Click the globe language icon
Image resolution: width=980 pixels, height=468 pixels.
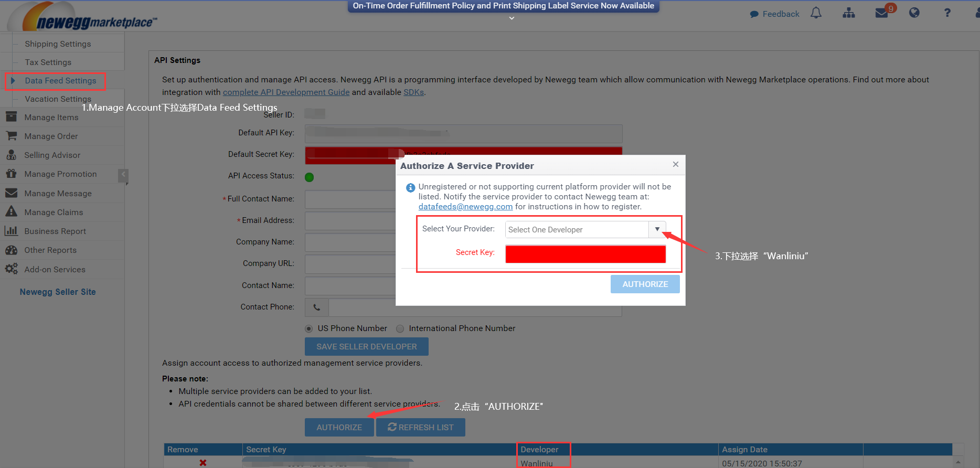914,13
